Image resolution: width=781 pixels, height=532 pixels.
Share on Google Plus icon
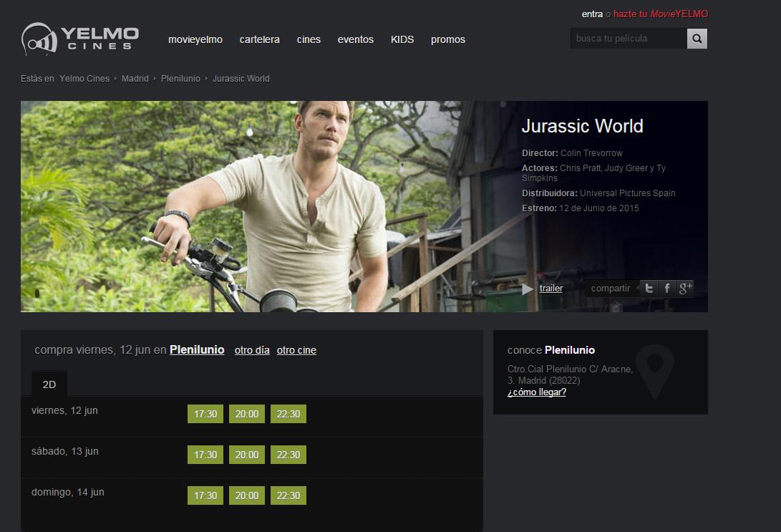coord(685,288)
